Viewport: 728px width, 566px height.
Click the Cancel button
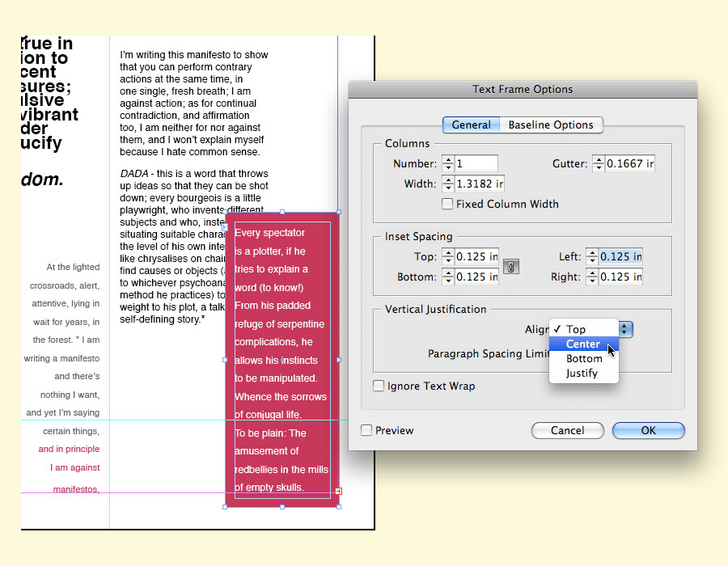coord(567,430)
